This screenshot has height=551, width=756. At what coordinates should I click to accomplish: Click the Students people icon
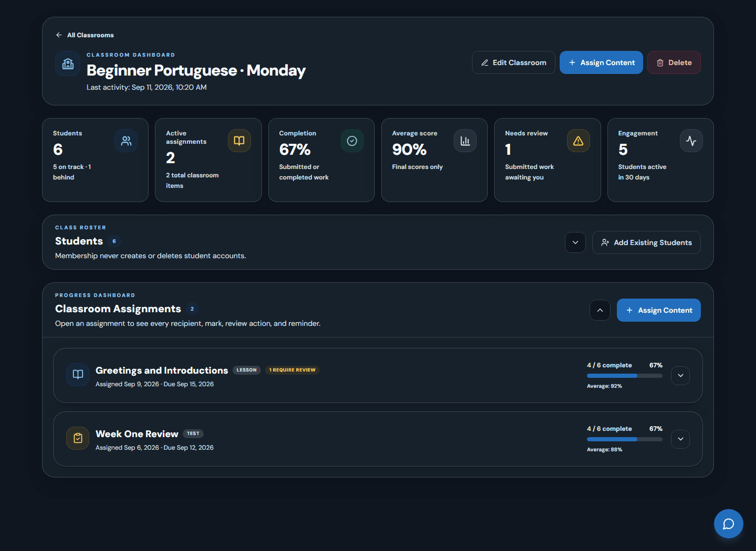(x=126, y=141)
